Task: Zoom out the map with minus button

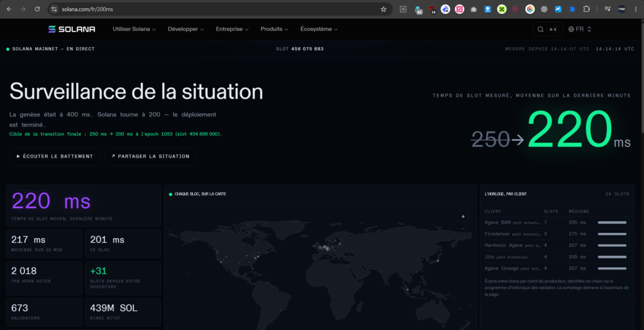Action: tap(463, 228)
